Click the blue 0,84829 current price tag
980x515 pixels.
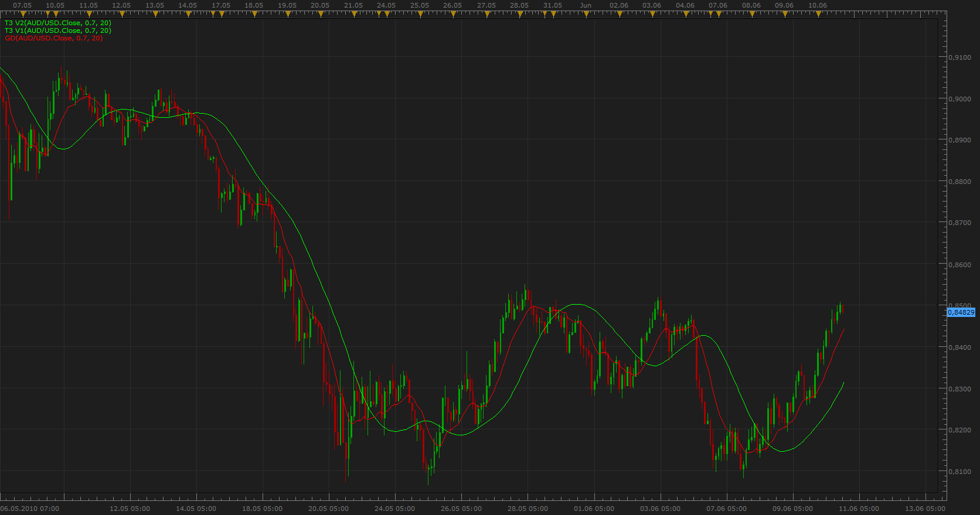point(961,312)
